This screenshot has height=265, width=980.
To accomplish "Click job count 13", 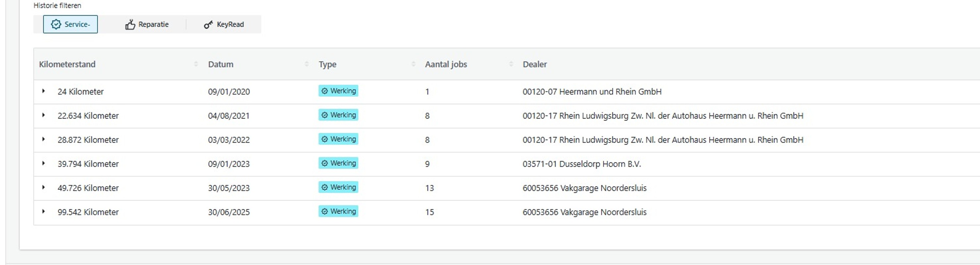I will [429, 188].
